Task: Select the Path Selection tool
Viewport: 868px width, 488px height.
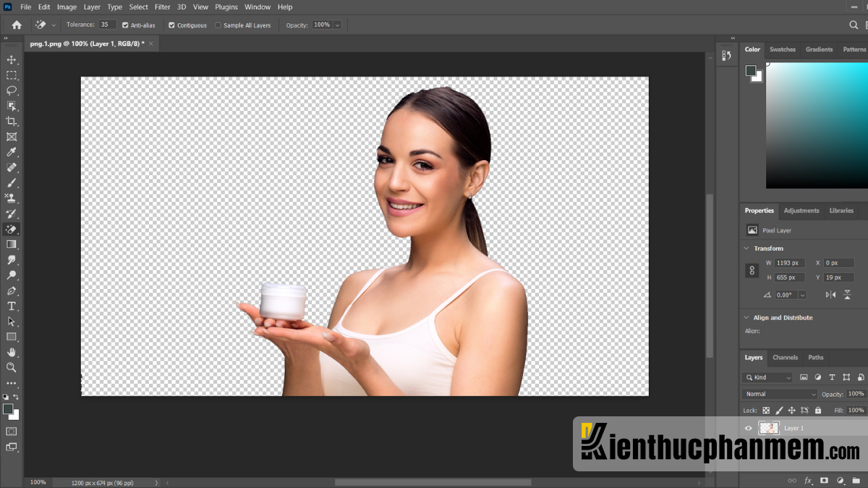Action: point(12,321)
